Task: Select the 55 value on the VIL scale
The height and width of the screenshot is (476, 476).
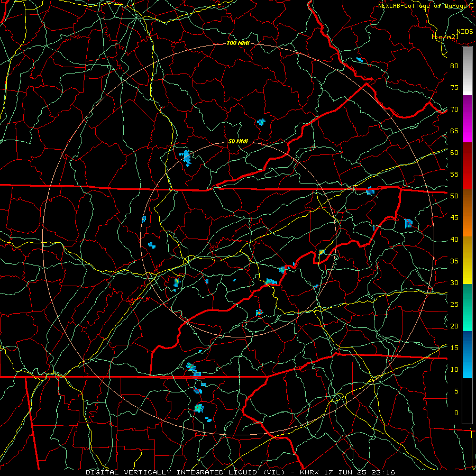Action: pyautogui.click(x=454, y=174)
